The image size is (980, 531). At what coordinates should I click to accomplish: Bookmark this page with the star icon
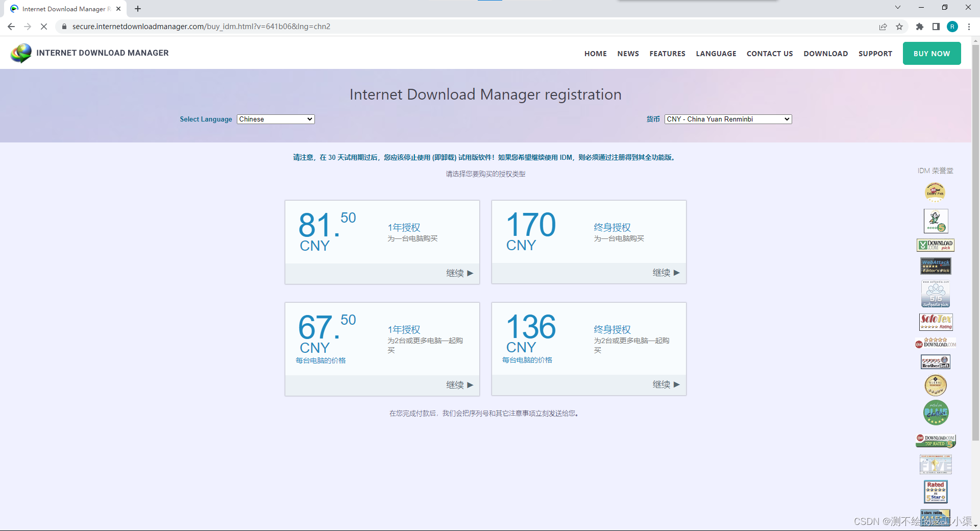point(899,27)
